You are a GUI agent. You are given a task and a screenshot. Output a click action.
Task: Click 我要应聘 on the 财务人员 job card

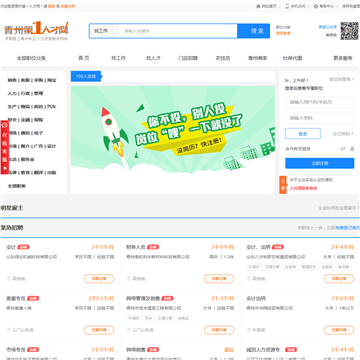(x=219, y=279)
